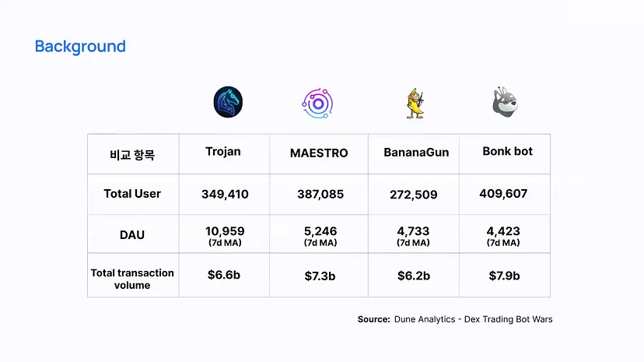Click the Trojan horse logo icon
Viewport: 644px width, 362px height.
click(228, 103)
